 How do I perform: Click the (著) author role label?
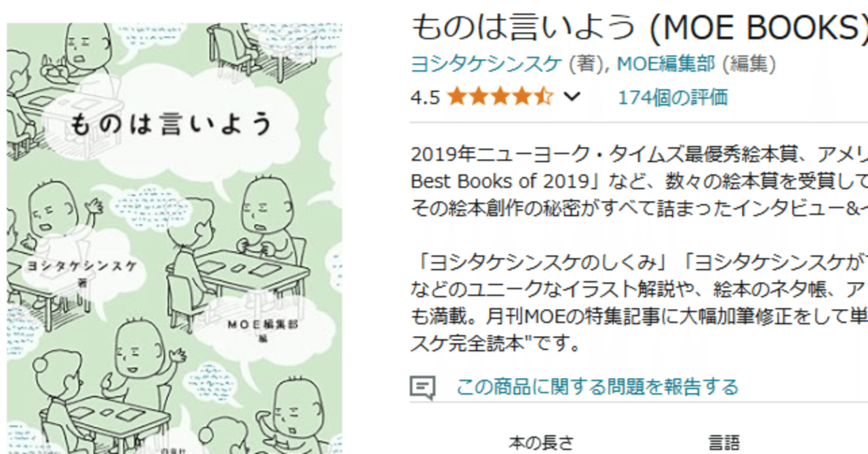583,64
